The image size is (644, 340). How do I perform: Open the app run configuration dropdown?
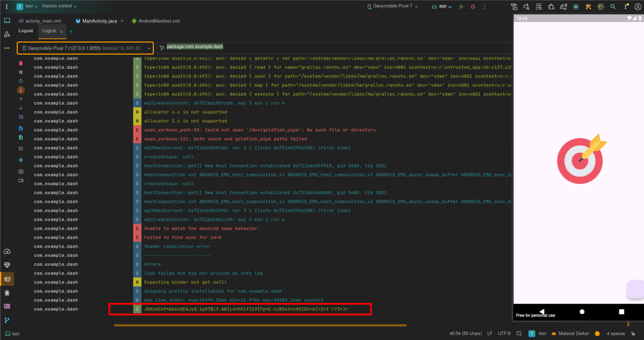click(442, 6)
